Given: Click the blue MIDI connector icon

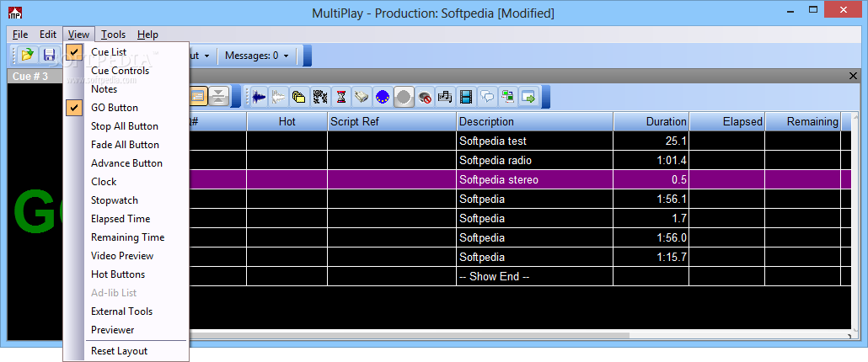Looking at the screenshot, I should tap(383, 98).
